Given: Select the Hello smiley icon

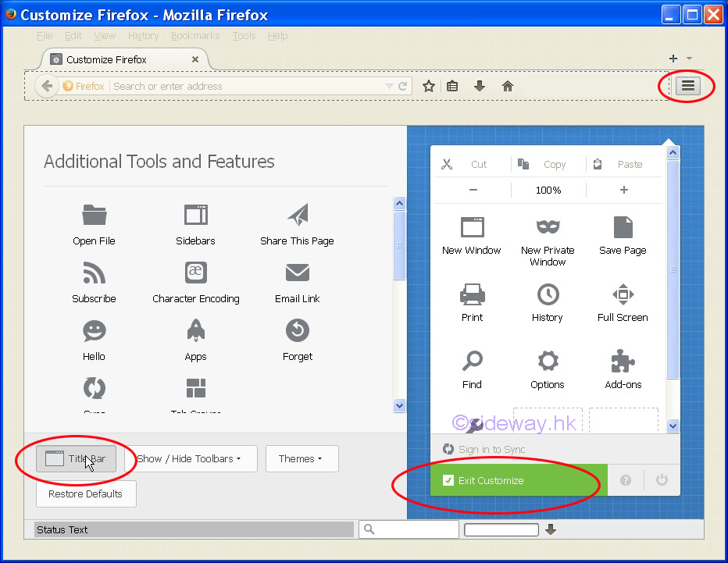Looking at the screenshot, I should pos(95,330).
